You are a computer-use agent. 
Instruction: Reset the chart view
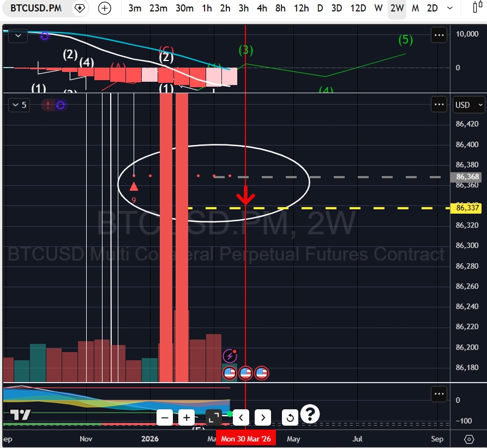pos(290,417)
